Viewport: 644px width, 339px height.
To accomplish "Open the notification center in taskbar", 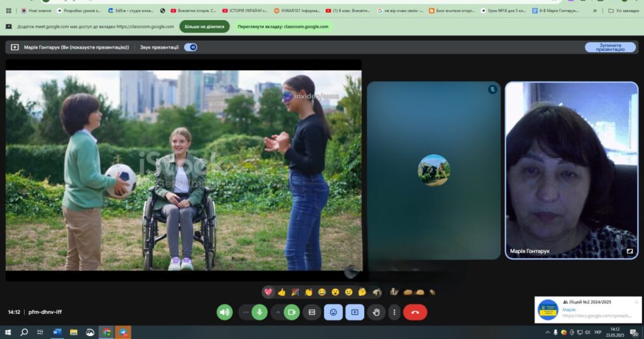I will [634, 333].
